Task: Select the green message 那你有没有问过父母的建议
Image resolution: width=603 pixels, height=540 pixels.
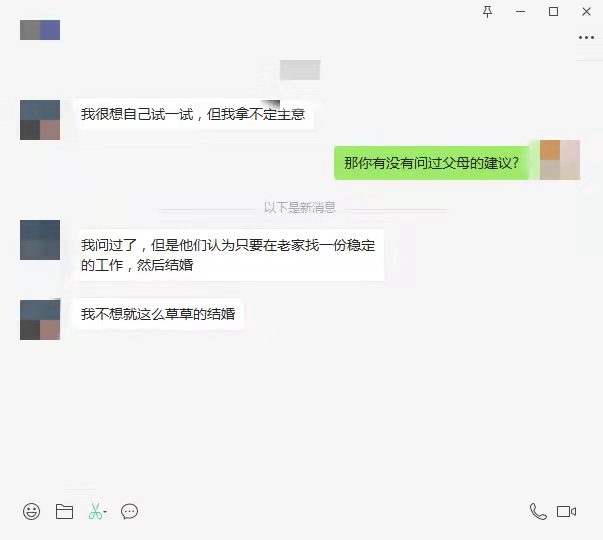Action: click(431, 163)
